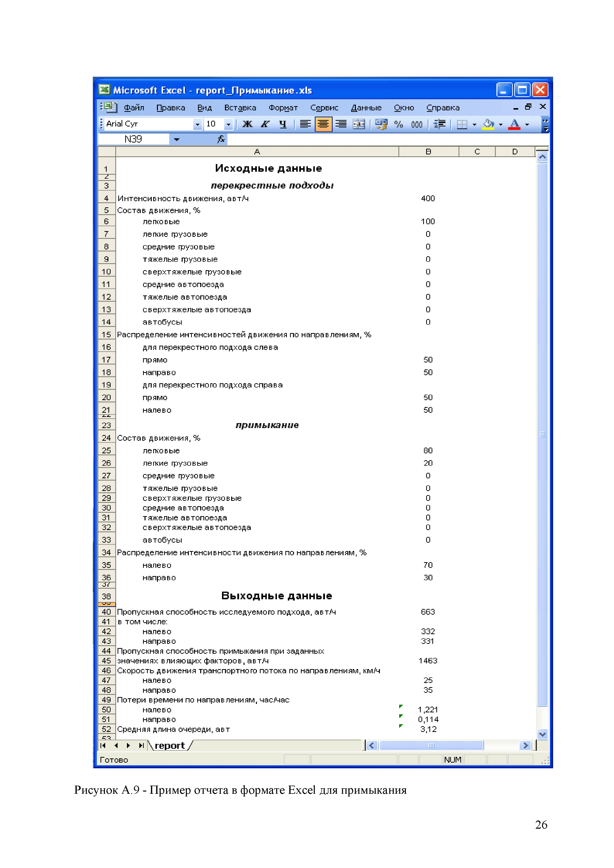Screen dimensions: 614x868
Task: Open fill color dropdown arrow
Action: pyautogui.click(x=501, y=124)
